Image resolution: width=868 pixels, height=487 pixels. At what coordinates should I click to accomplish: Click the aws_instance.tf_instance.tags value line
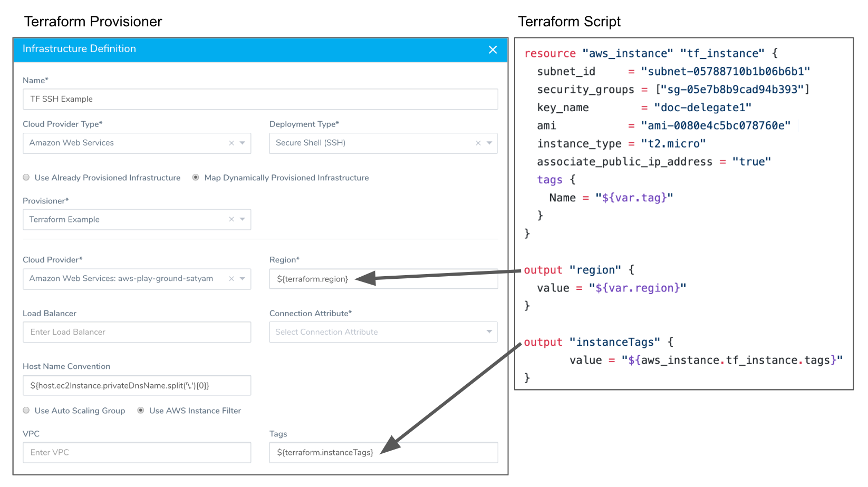(706, 360)
